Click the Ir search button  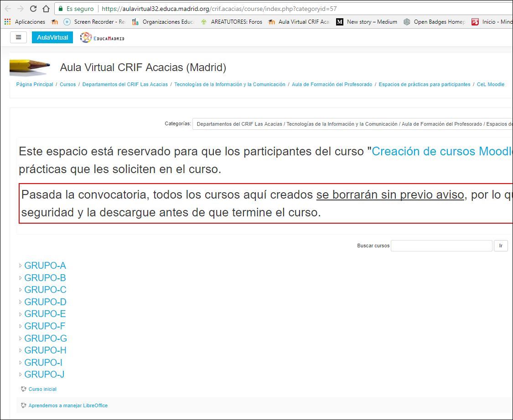(x=501, y=246)
